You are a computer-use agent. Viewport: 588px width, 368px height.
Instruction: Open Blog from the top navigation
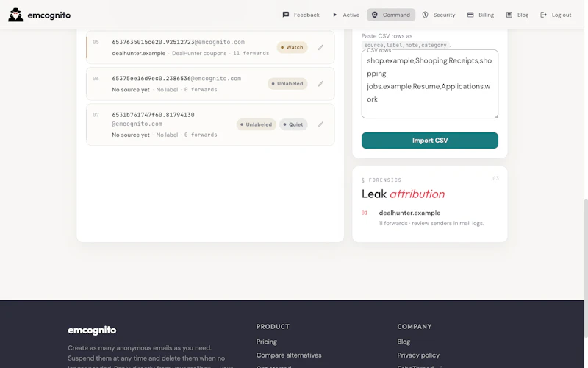[x=517, y=15]
